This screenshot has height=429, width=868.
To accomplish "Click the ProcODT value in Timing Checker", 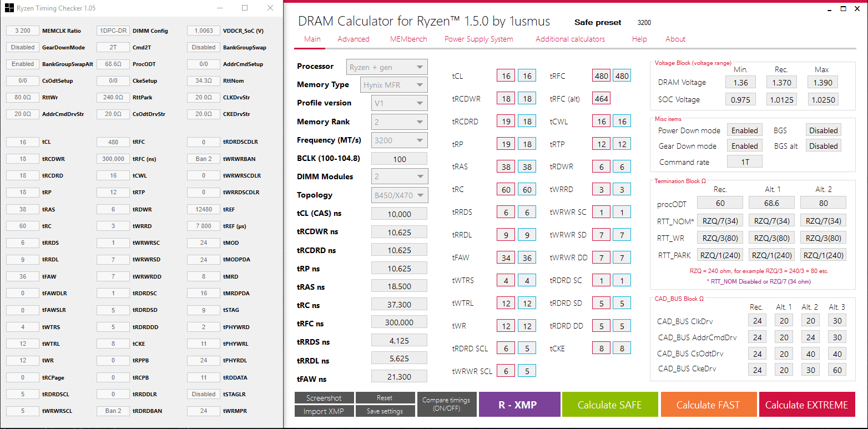I will coord(113,64).
